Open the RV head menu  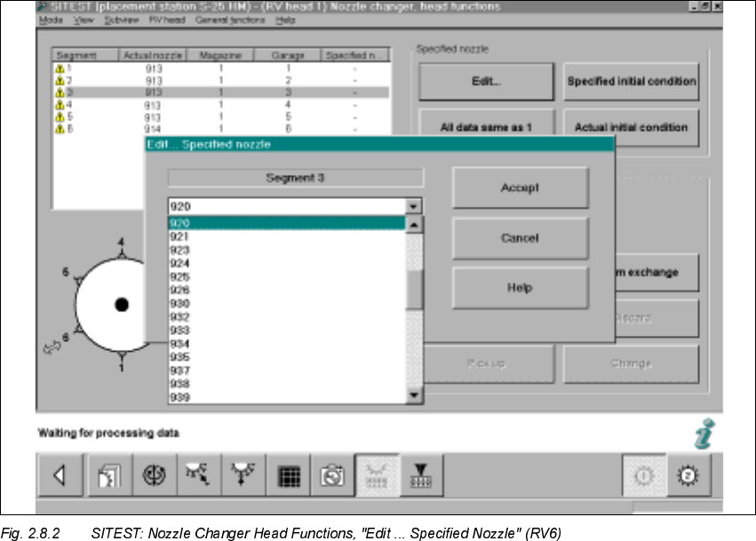click(167, 20)
